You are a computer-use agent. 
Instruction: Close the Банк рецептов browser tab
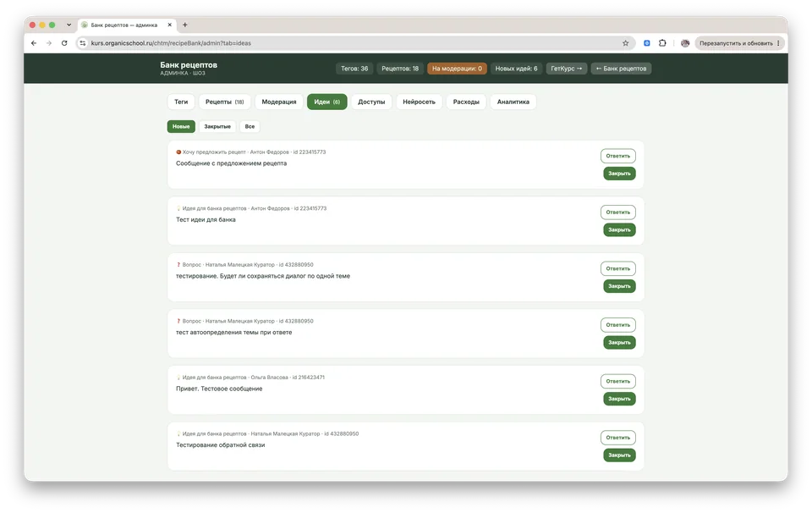169,25
